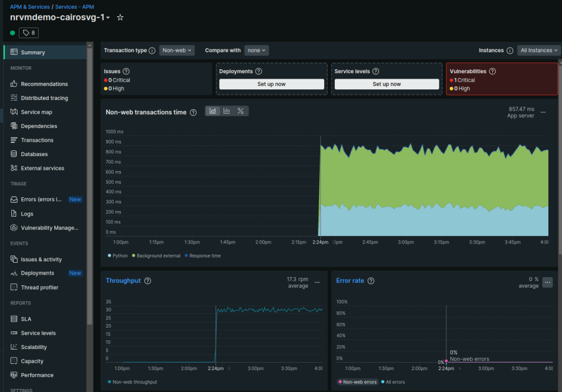This screenshot has width=562, height=392.
Task: Switch chart to area view
Action: click(212, 111)
